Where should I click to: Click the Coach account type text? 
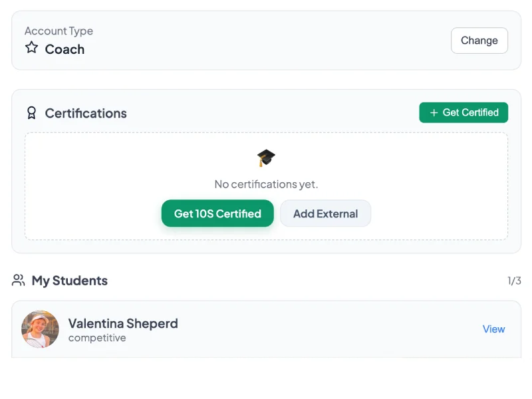(x=65, y=49)
